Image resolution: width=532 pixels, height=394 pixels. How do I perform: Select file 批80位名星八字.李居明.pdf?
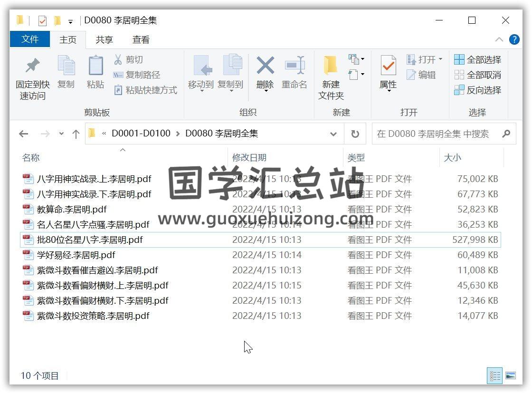pos(90,240)
